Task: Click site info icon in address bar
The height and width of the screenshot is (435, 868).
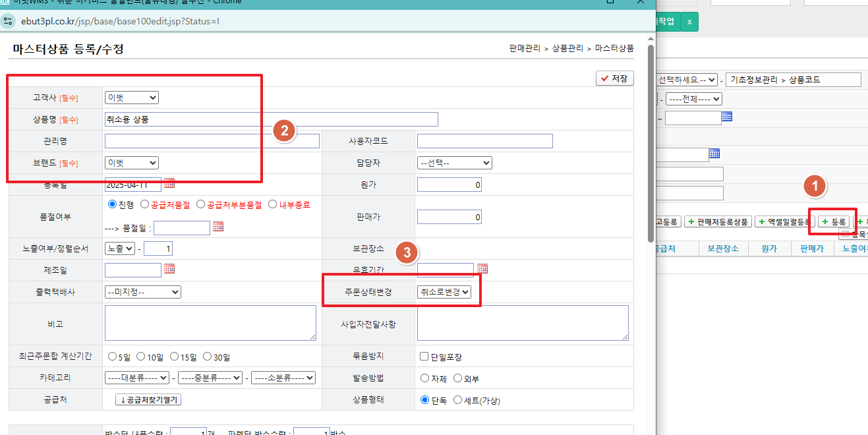Action: pyautogui.click(x=9, y=20)
